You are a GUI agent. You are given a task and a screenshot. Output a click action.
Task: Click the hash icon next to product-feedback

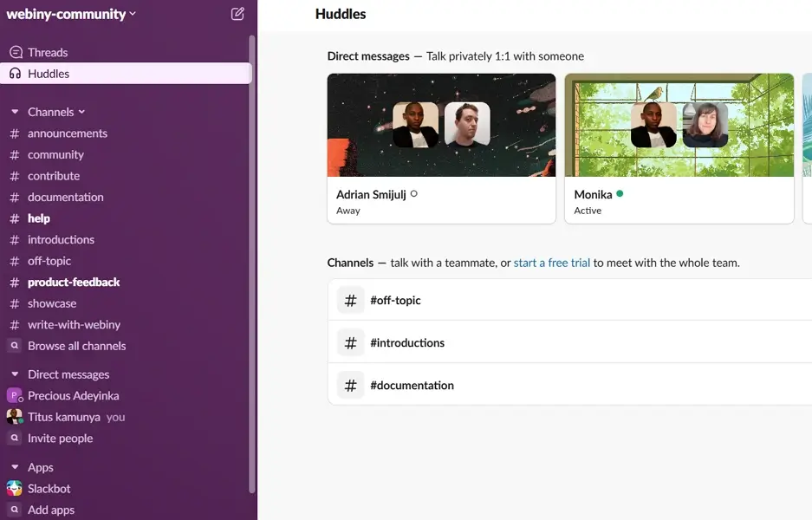[x=15, y=283]
